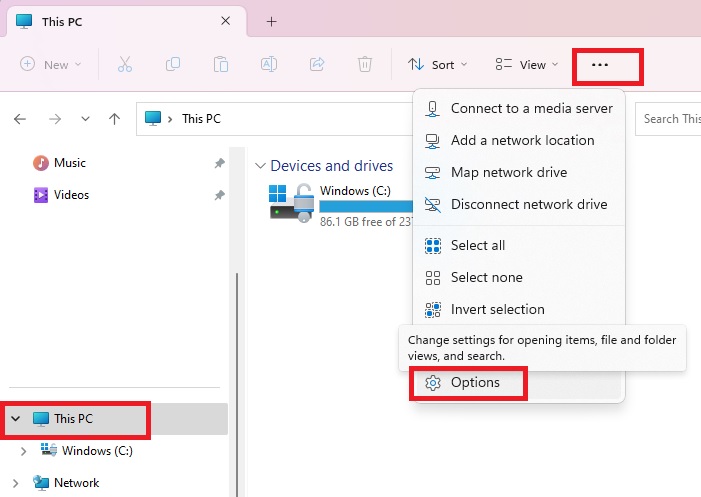This screenshot has height=497, width=701.
Task: Open the View dropdown
Action: pyautogui.click(x=527, y=65)
